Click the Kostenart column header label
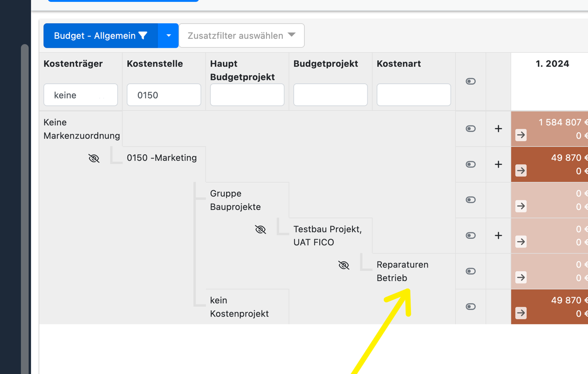Image resolution: width=588 pixels, height=374 pixels. [398, 63]
